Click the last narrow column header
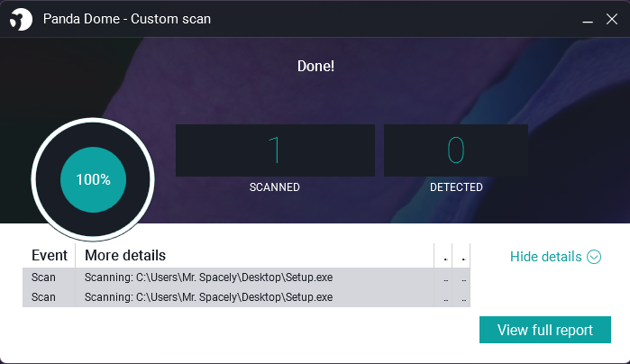Viewport: 630px width, 364px height. click(461, 256)
